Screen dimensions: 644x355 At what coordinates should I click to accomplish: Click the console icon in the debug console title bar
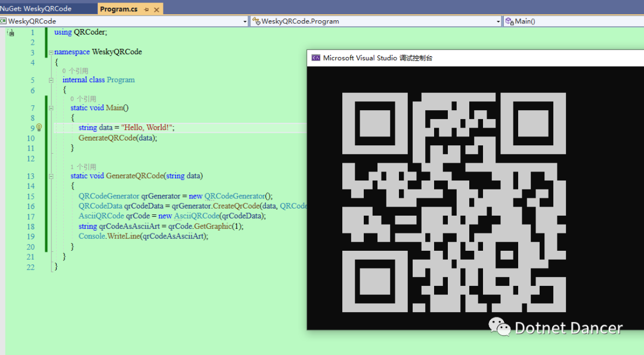click(x=316, y=58)
